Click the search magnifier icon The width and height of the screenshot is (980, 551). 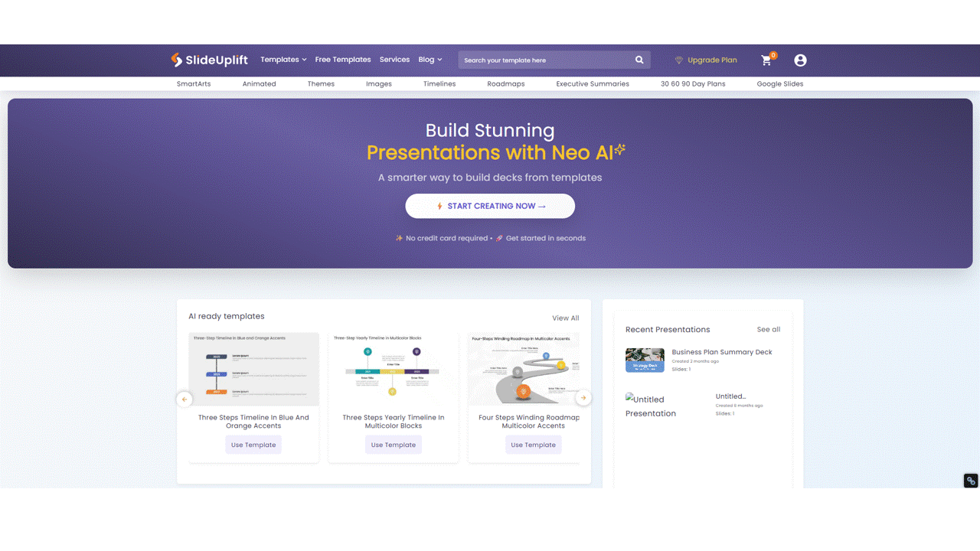click(639, 60)
